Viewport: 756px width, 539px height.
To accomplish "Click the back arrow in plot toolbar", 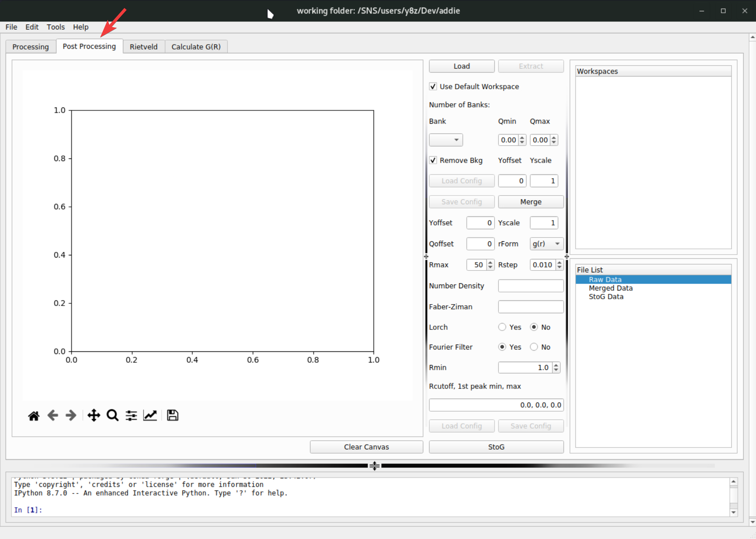I will pos(53,416).
